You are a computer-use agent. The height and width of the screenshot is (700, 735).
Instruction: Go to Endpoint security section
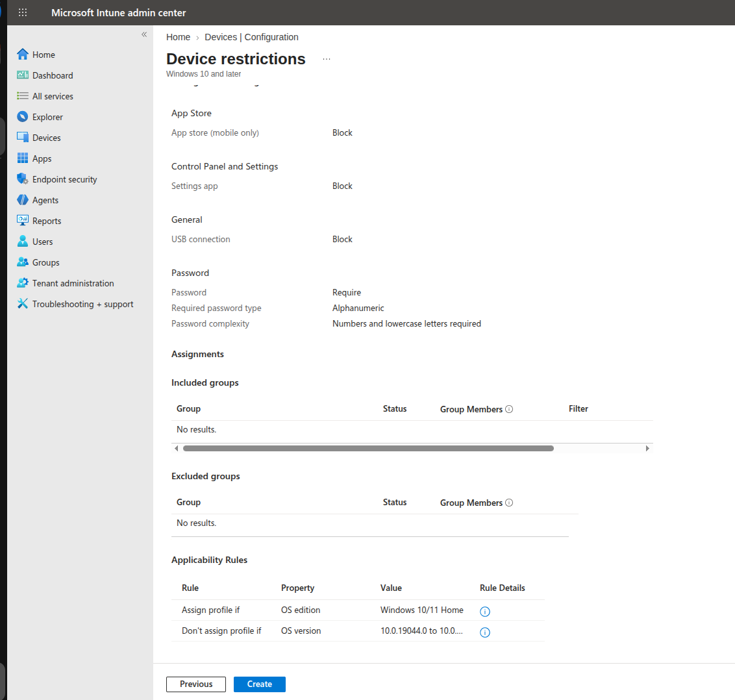coord(65,179)
